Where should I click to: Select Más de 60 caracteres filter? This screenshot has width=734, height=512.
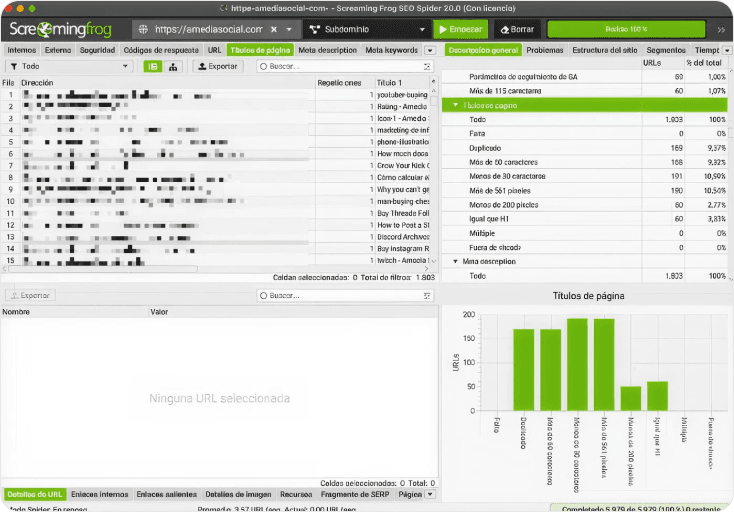tap(585, 162)
